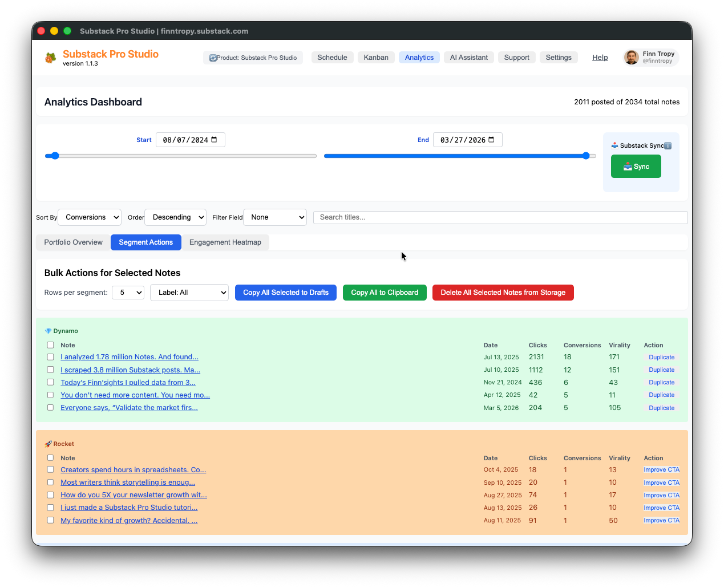Image resolution: width=724 pixels, height=588 pixels.
Task: Click the Start date slider handle
Action: [x=55, y=156]
